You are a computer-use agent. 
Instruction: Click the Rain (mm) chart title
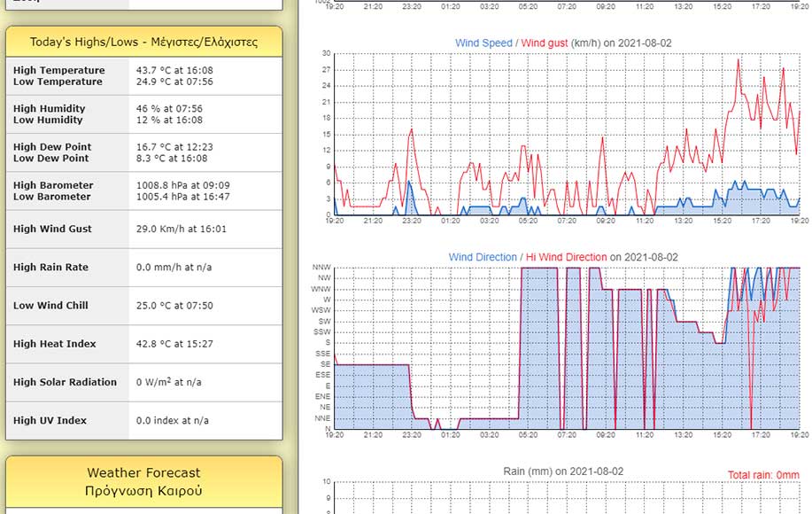(x=563, y=471)
